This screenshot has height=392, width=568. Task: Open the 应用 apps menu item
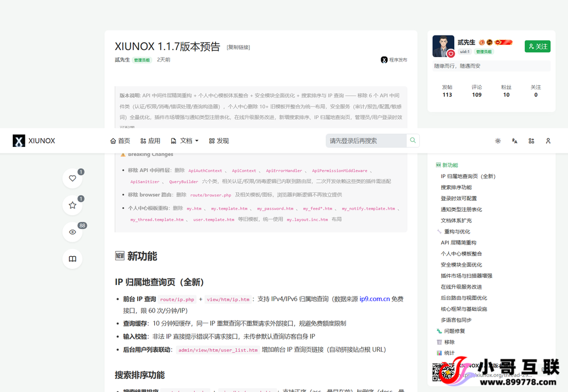pos(150,141)
